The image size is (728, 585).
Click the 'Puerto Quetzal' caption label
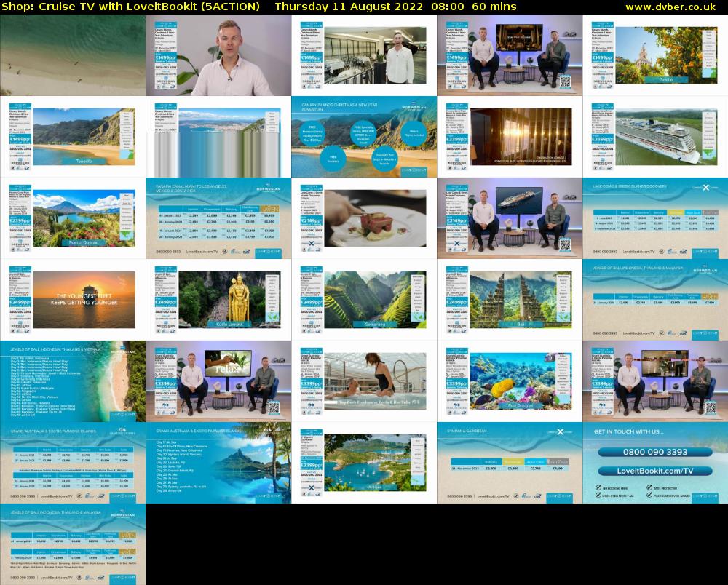84,242
